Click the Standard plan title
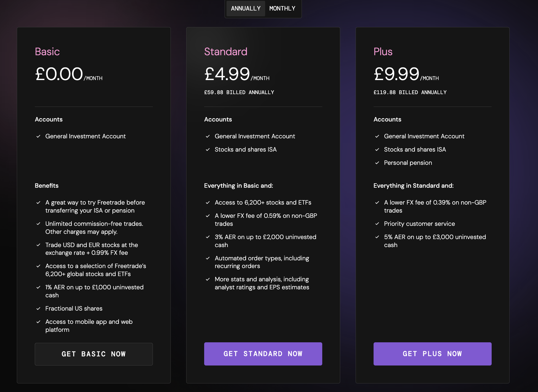This screenshot has height=392, width=538. 226,52
